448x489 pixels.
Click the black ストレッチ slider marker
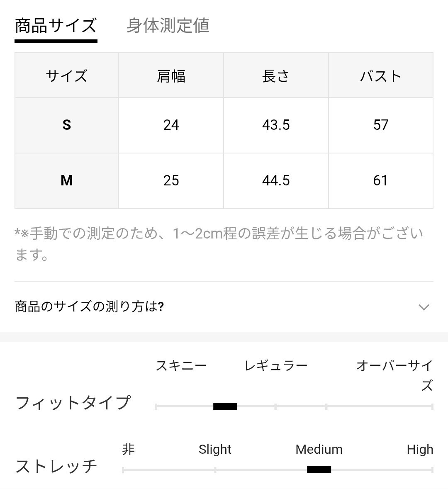(319, 470)
